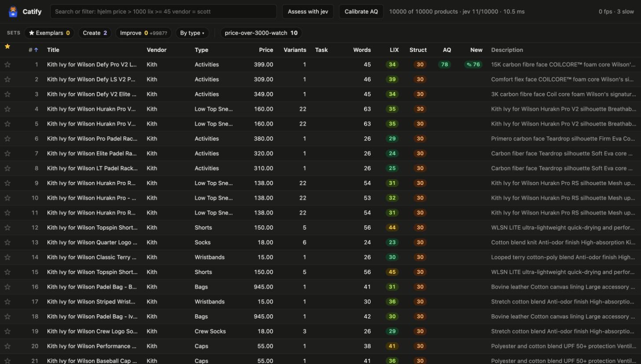Click price 945.00 in row 16
Screen dimensions: 641x364
[x=263, y=287]
